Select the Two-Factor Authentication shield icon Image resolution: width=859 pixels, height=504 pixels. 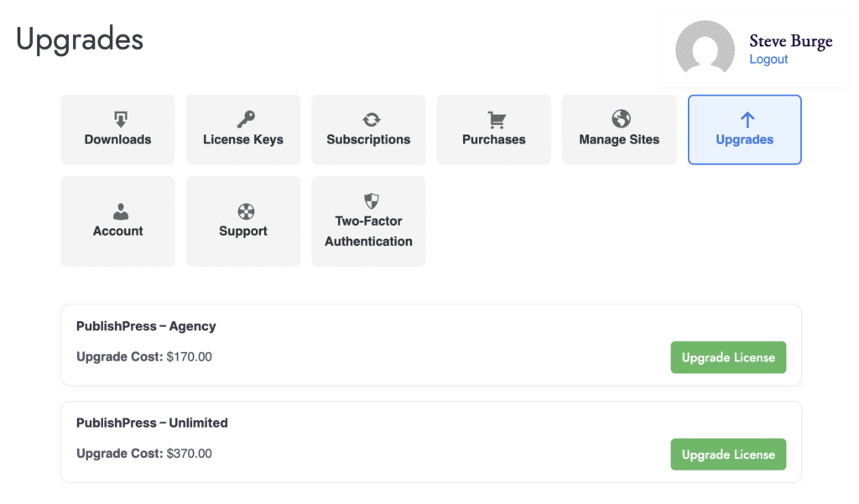[370, 201]
